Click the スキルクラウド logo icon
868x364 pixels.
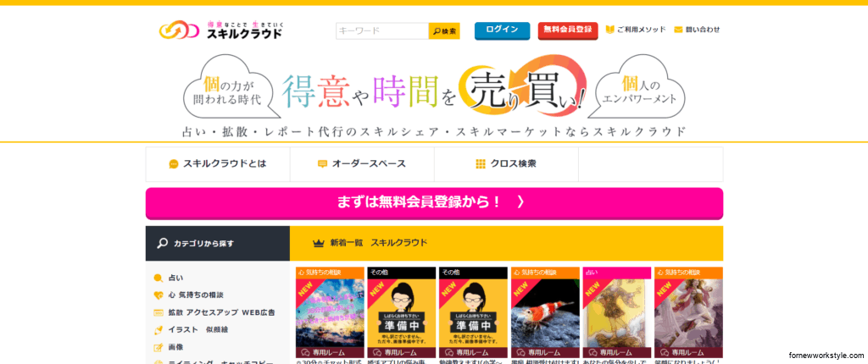click(179, 30)
